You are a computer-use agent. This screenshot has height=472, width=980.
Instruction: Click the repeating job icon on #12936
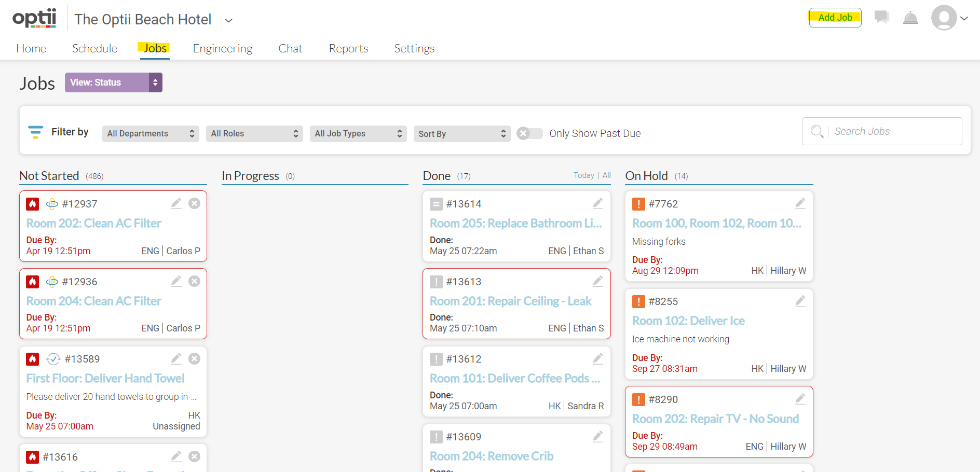(x=52, y=282)
